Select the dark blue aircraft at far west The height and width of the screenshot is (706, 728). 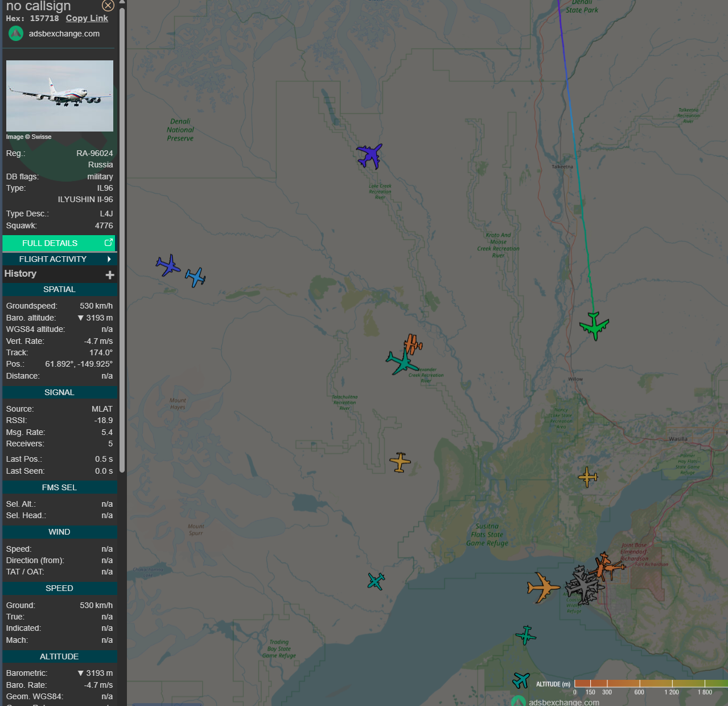pyautogui.click(x=168, y=265)
